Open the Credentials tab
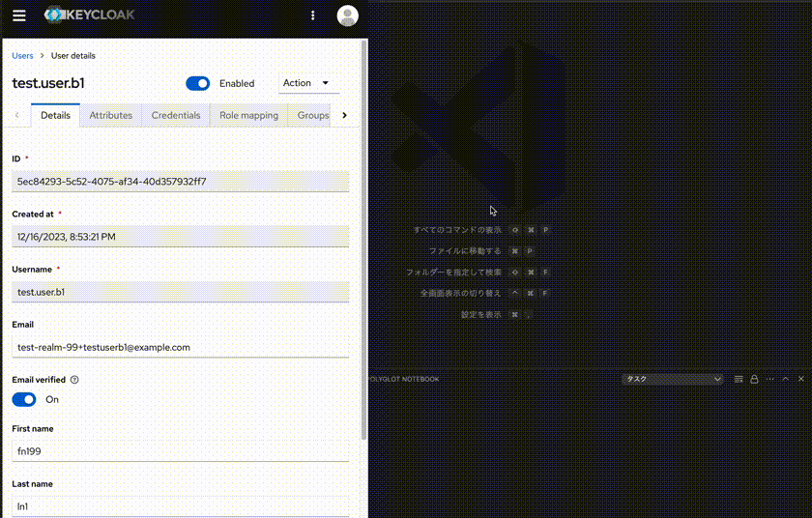This screenshot has height=518, width=812. [x=176, y=115]
